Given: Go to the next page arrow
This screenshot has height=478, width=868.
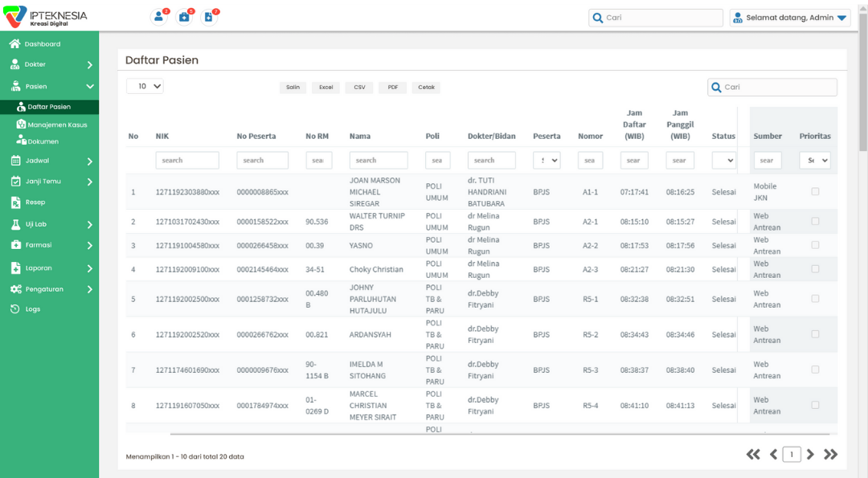Looking at the screenshot, I should coord(810,455).
